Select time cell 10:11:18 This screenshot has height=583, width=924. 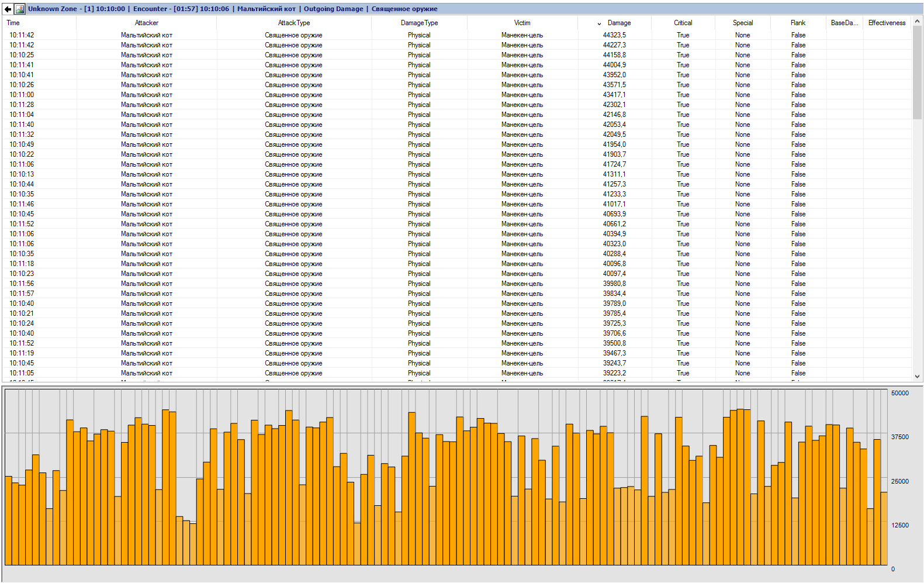coord(22,264)
